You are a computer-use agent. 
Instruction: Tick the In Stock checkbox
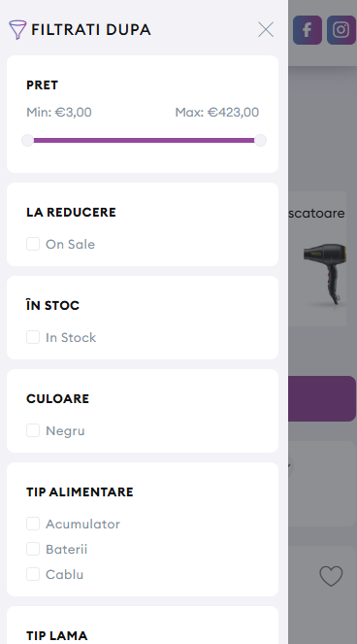33,337
